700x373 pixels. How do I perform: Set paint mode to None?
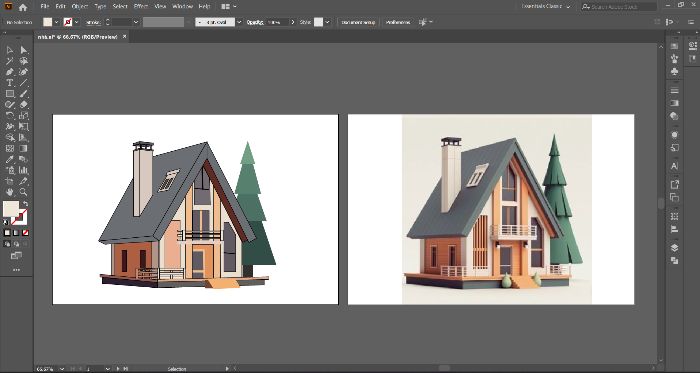click(x=26, y=233)
